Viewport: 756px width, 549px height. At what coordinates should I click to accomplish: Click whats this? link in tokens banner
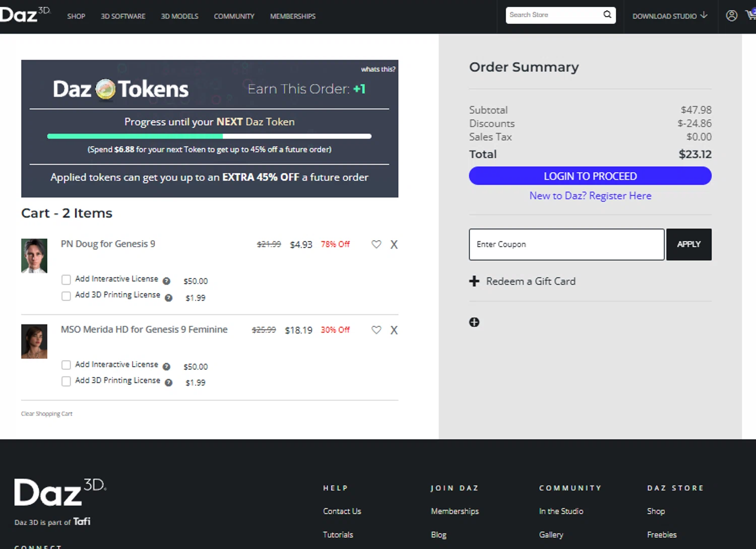tap(378, 69)
